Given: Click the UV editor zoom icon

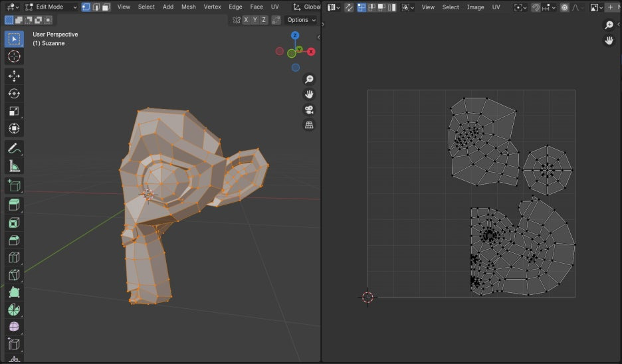Looking at the screenshot, I should [x=609, y=25].
